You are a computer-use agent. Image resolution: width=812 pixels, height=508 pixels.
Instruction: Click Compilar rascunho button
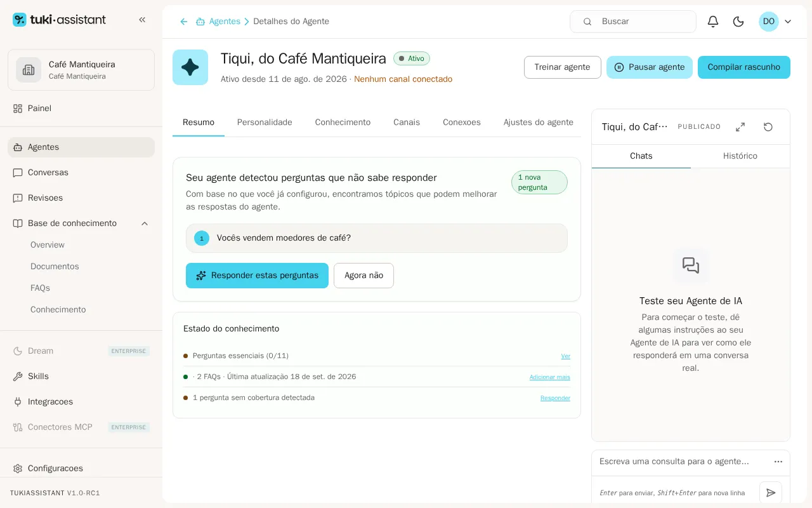(x=744, y=67)
